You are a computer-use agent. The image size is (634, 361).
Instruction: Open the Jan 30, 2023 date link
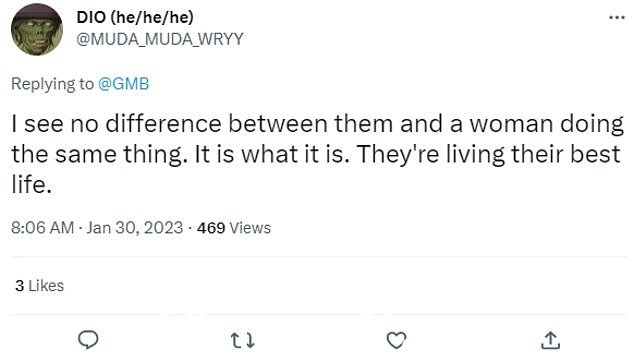coord(135,228)
